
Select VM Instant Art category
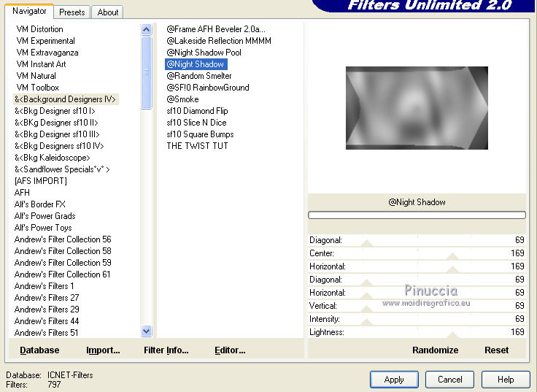[41, 64]
